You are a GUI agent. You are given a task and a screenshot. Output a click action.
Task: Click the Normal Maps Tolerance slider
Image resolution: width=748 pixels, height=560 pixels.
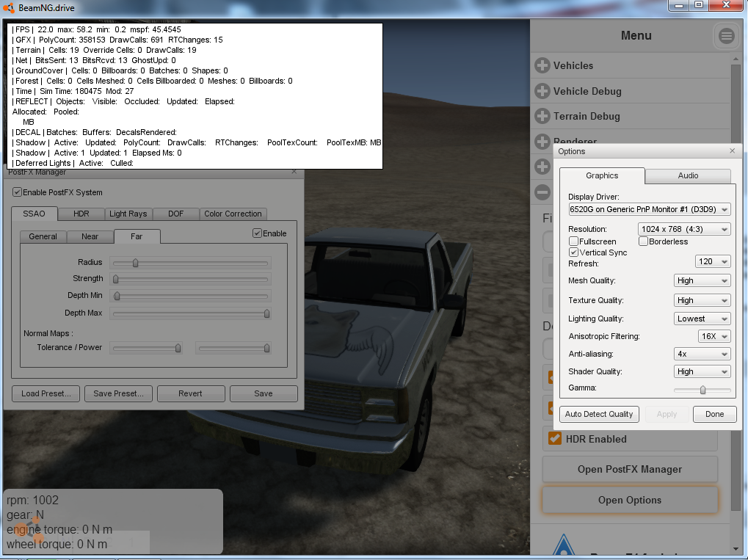click(146, 348)
